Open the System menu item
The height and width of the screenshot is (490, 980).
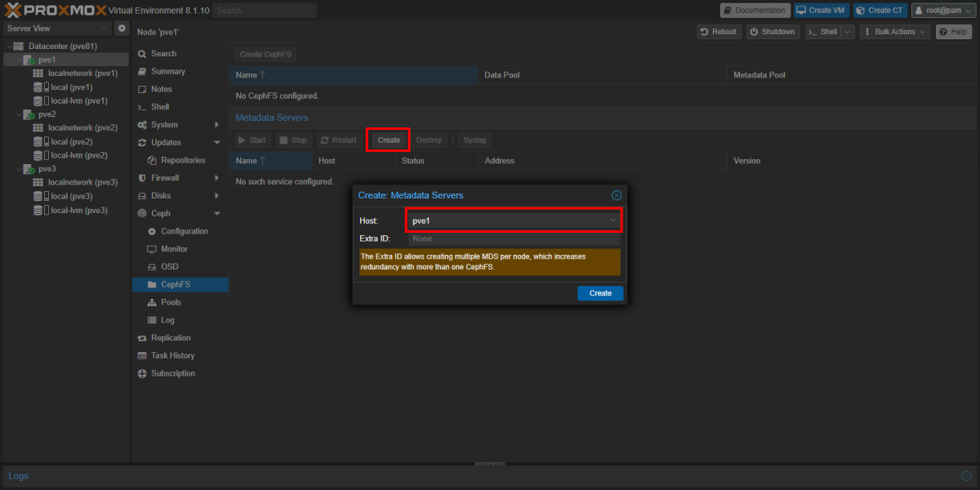click(x=164, y=125)
